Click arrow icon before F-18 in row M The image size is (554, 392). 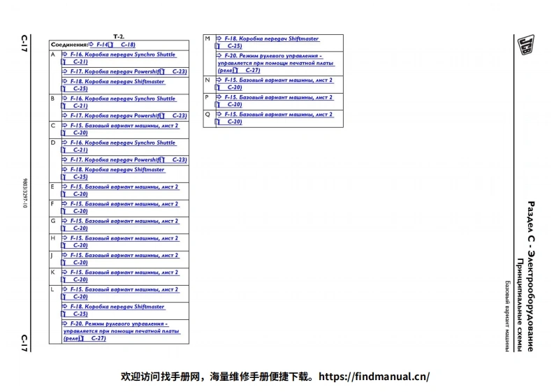(218, 39)
